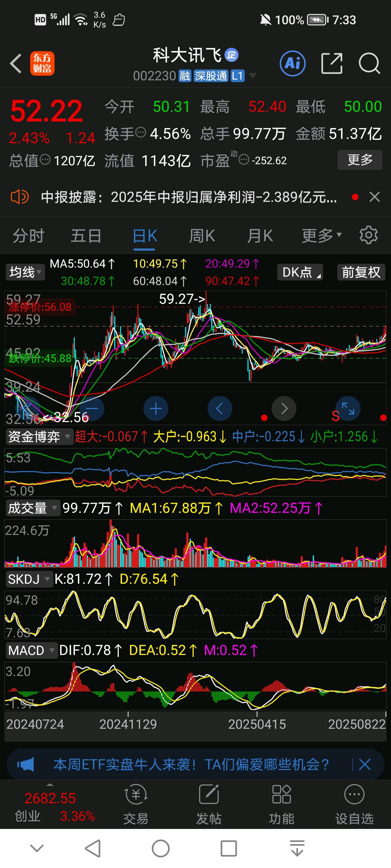
Task: Open the 更多 quote details button
Action: (360, 159)
